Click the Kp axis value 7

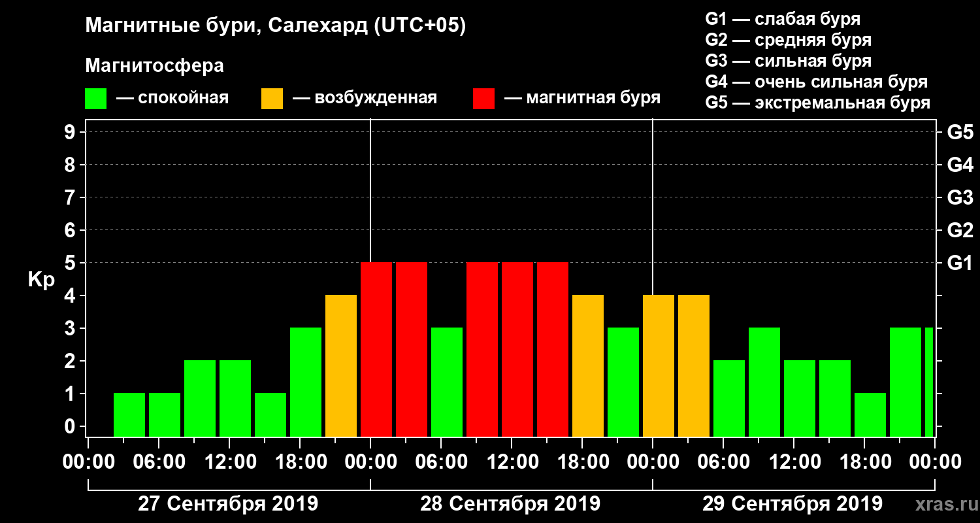pyautogui.click(x=71, y=197)
